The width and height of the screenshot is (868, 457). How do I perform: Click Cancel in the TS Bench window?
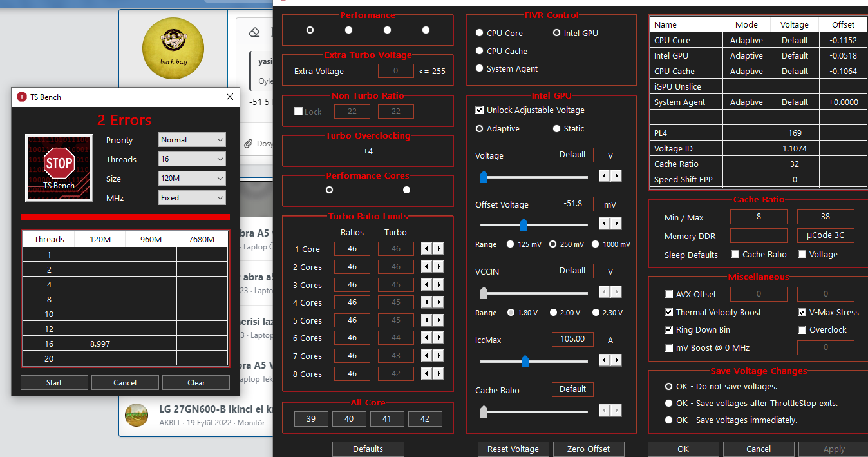tap(125, 383)
